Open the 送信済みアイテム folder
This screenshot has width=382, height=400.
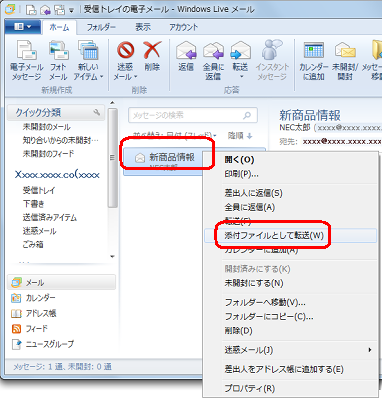(x=50, y=217)
